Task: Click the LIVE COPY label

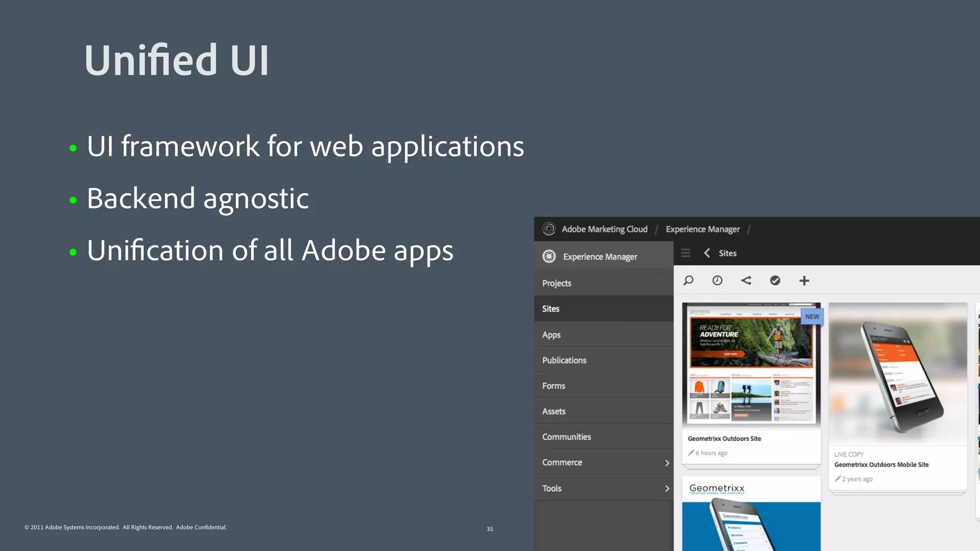Action: pos(849,454)
